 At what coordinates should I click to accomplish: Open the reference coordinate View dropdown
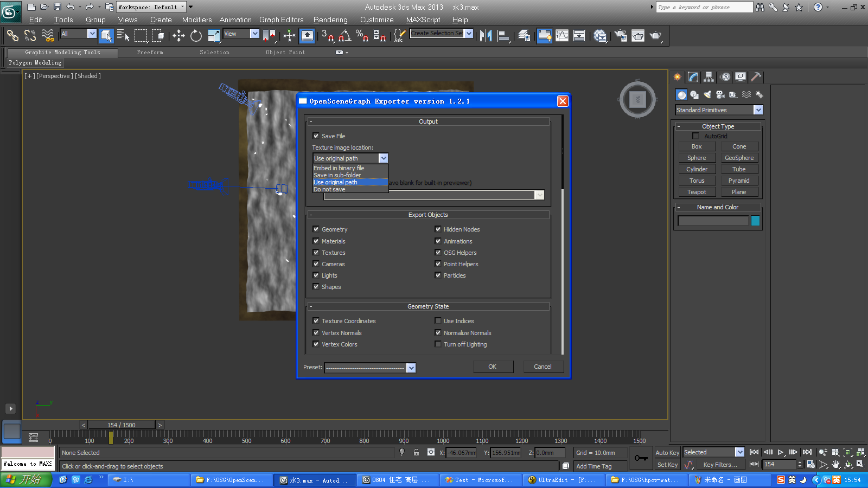point(254,34)
